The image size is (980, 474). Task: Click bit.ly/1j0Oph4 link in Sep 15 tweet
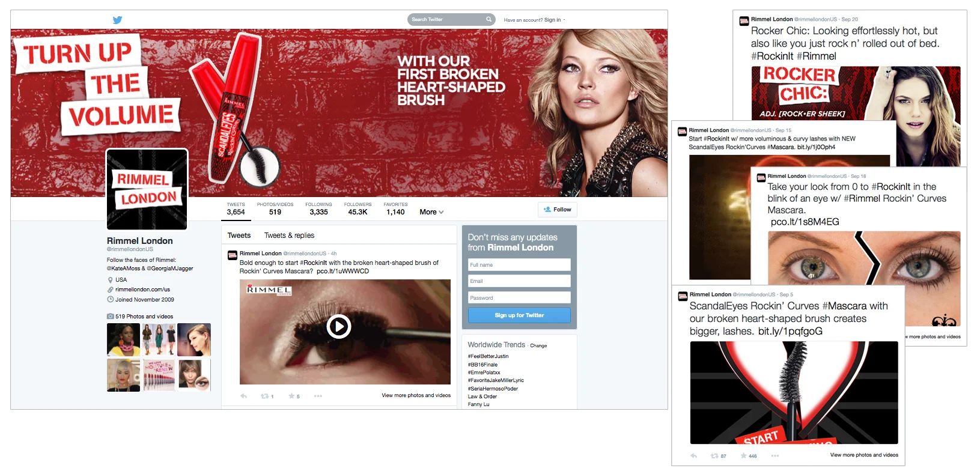coord(816,147)
